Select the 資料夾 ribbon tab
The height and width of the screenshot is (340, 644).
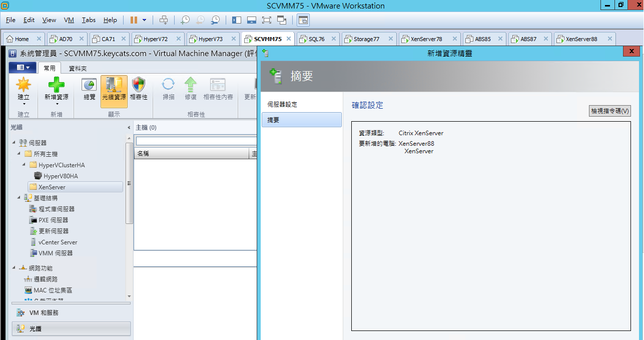click(x=78, y=68)
